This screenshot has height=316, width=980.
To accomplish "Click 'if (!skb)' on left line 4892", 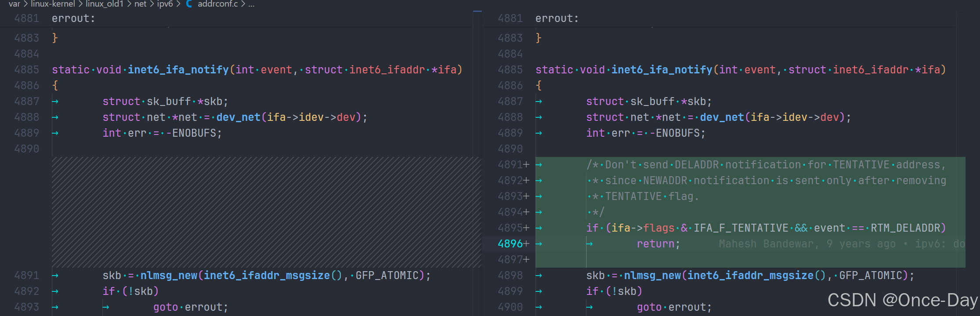I will pos(131,291).
